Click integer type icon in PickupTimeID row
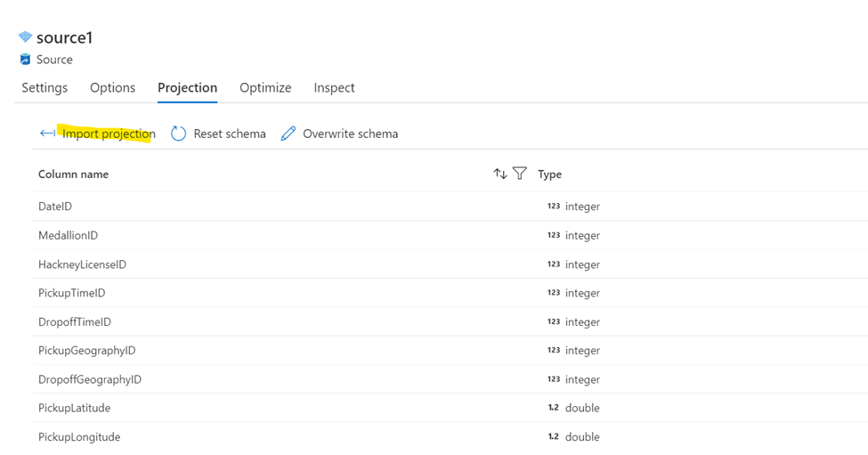 [554, 293]
